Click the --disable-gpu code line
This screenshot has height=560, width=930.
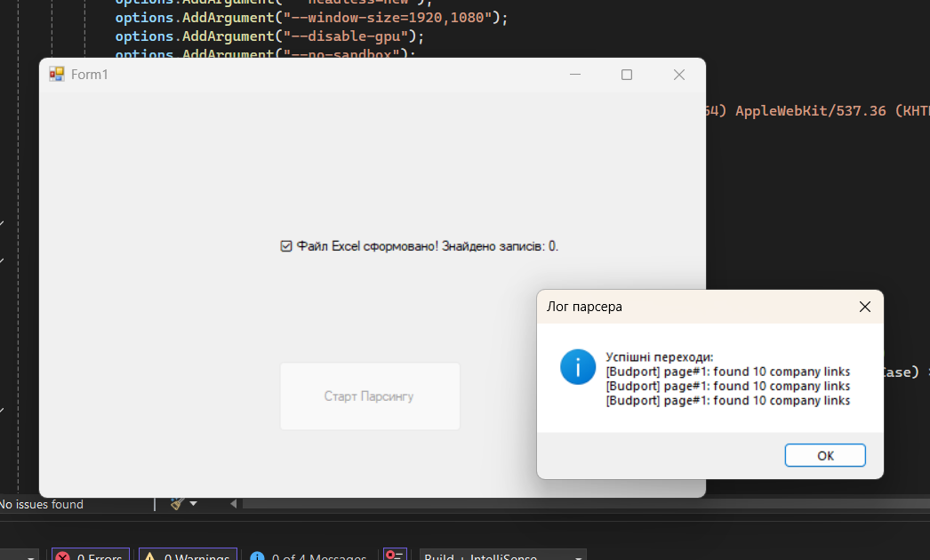click(270, 36)
